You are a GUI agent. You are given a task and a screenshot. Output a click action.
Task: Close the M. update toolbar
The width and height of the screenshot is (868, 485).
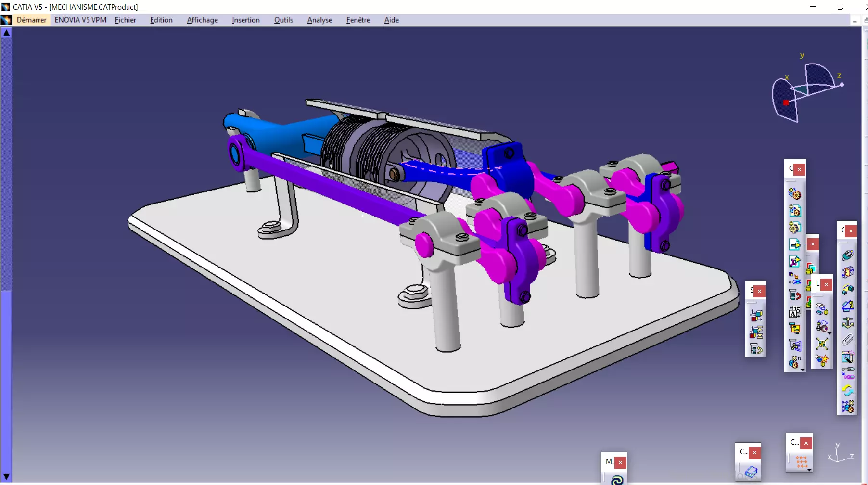tap(620, 462)
